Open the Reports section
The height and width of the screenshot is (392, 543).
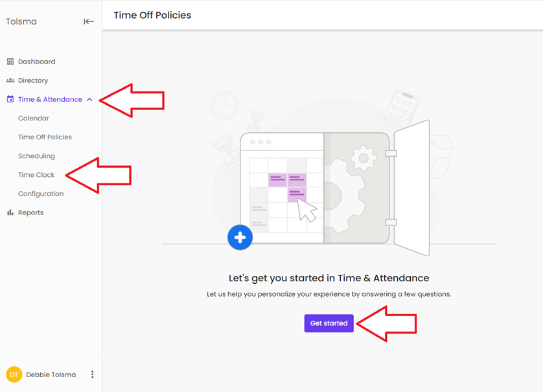[30, 213]
